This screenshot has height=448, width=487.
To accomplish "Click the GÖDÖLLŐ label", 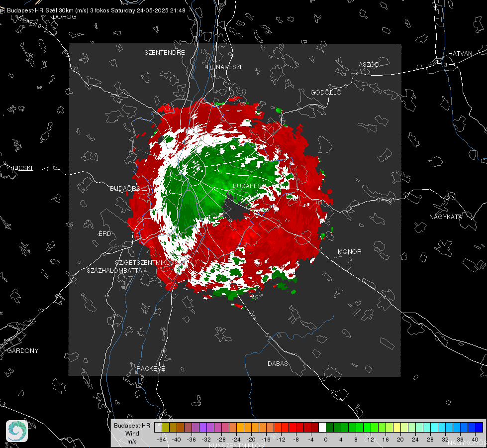I will tap(326, 92).
